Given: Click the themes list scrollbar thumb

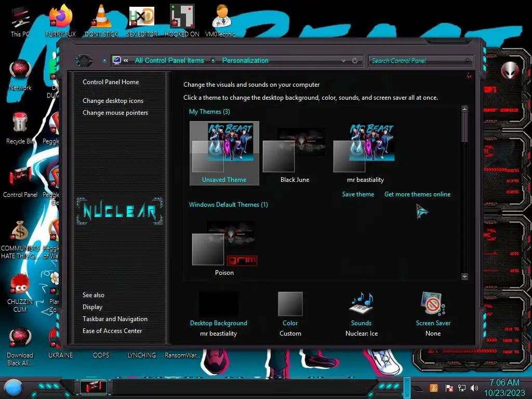Looking at the screenshot, I should (464, 128).
